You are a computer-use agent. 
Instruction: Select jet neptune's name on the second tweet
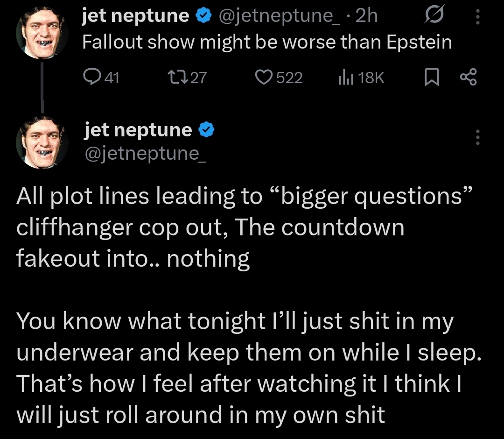point(138,130)
